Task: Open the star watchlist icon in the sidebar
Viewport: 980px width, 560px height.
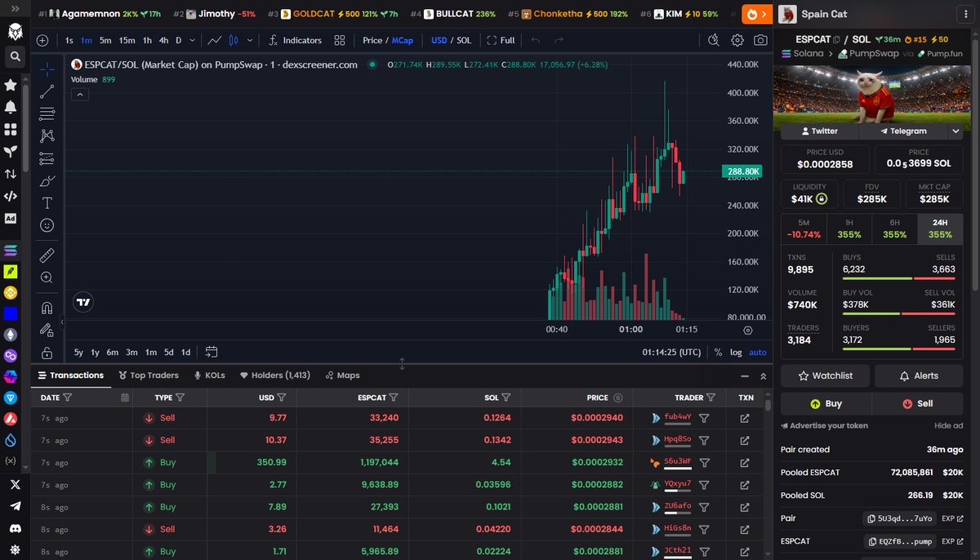Action: coord(11,85)
